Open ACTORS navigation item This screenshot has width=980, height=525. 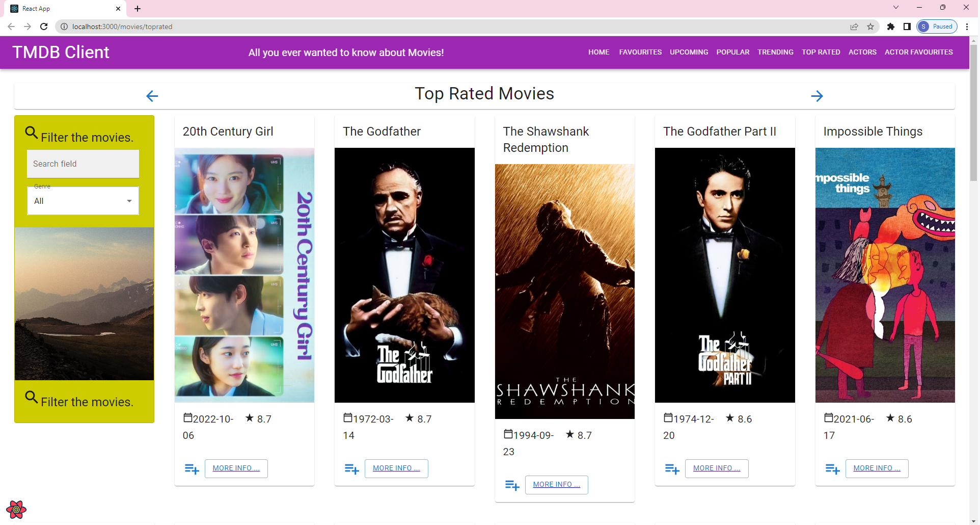pos(862,52)
